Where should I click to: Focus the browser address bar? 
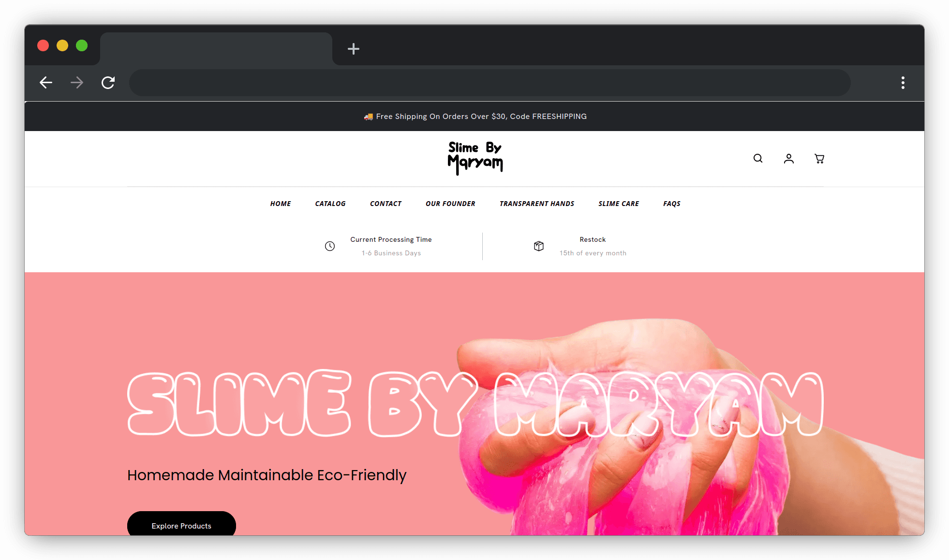point(489,83)
